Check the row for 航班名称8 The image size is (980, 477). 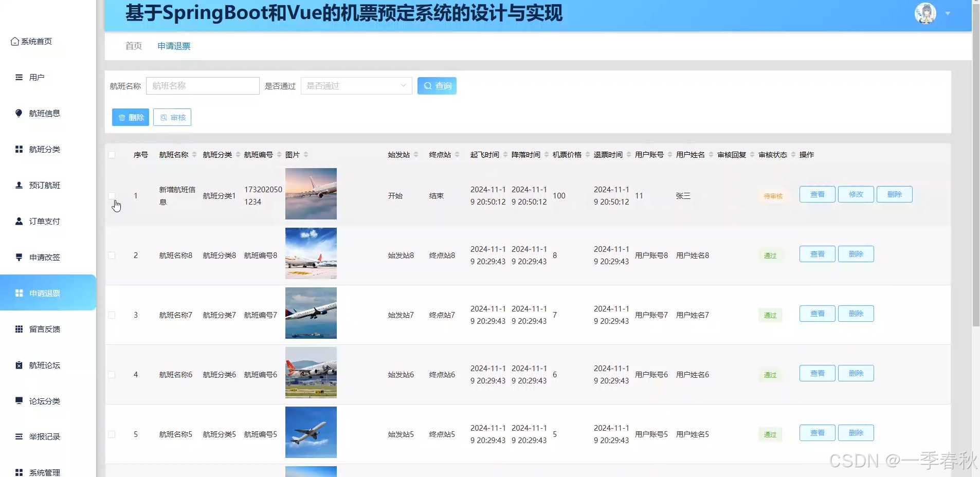[x=112, y=255]
